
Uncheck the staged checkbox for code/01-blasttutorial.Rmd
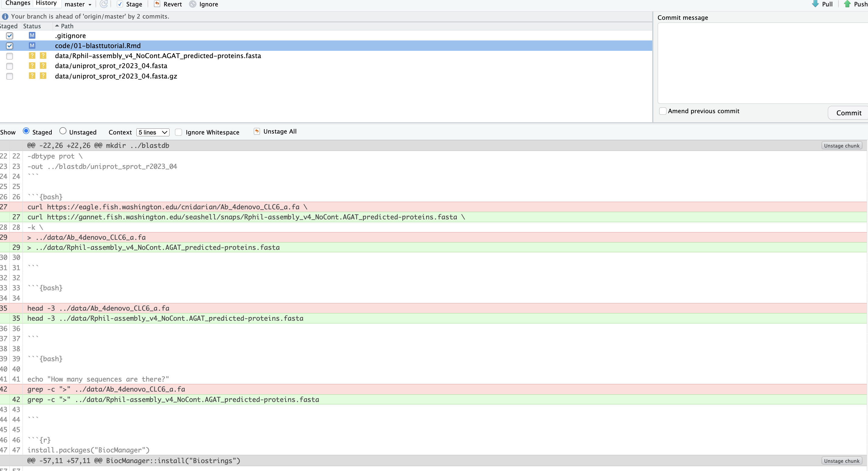tap(9, 46)
